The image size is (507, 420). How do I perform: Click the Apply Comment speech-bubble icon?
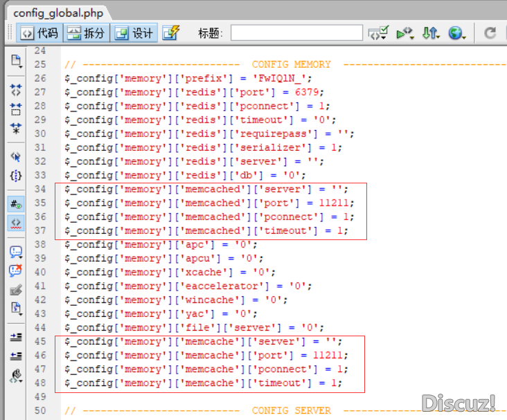(15, 251)
